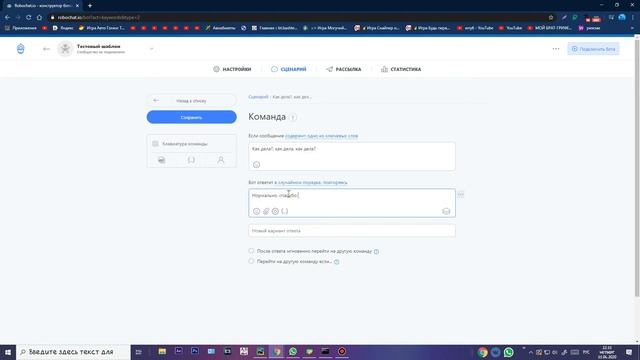Click the keyboard icon in the reply field
This screenshot has height=360, width=640.
[x=446, y=211]
